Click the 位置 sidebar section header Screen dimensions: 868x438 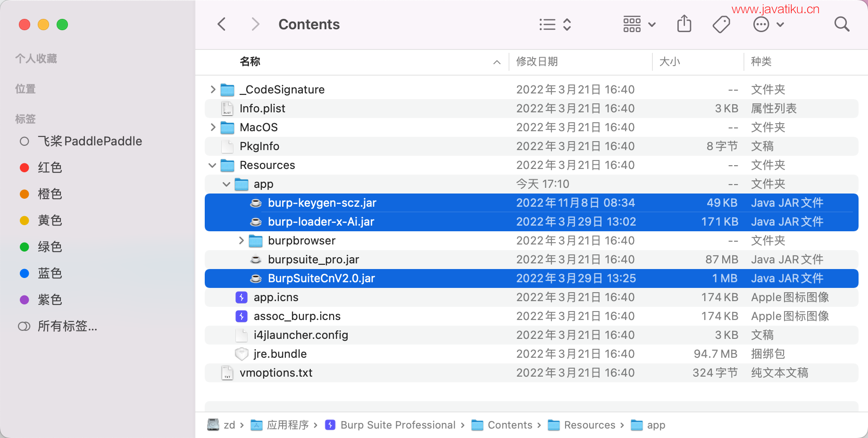[x=25, y=89]
